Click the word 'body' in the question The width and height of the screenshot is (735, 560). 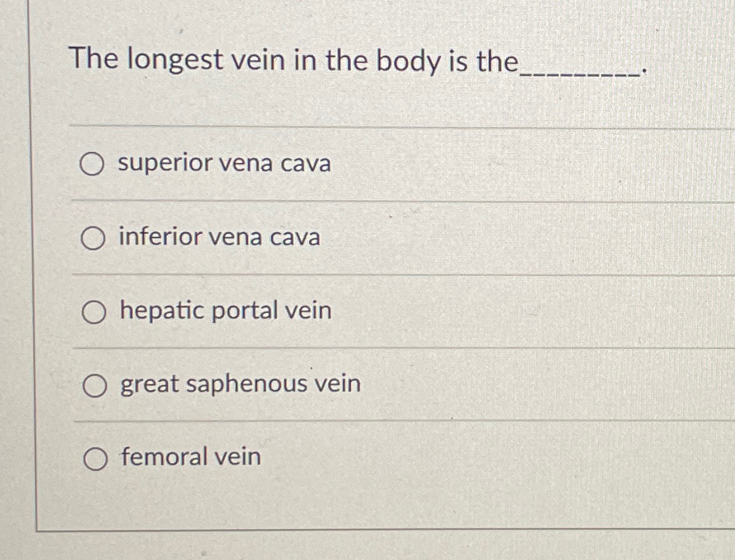[409, 62]
